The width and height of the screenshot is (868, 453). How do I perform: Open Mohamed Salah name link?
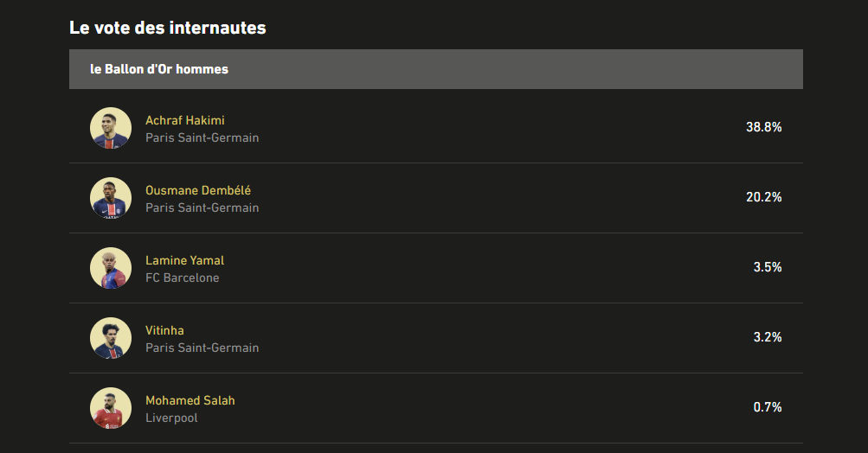point(190,400)
